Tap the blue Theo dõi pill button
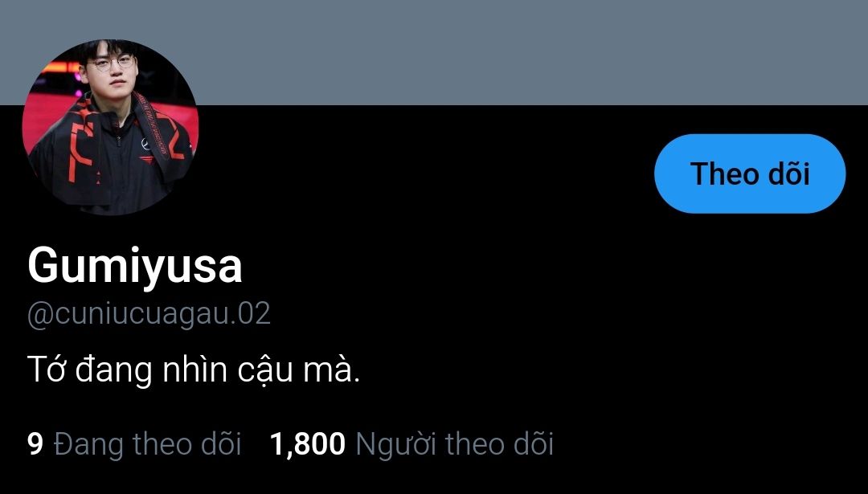The width and height of the screenshot is (868, 494). click(x=750, y=174)
